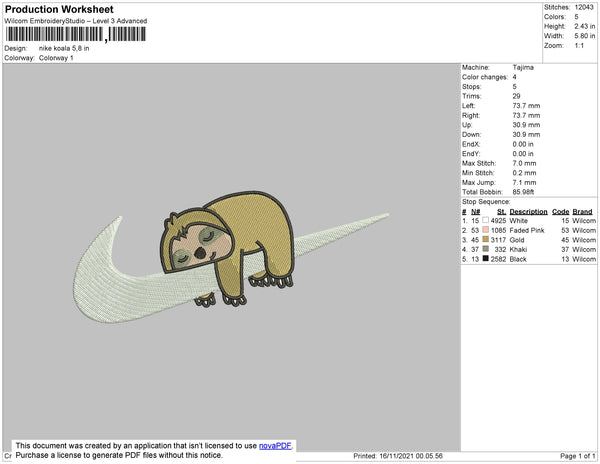Select 'Wilcom EmbroideryStudio – Level 3 Advanced' text

76,21
